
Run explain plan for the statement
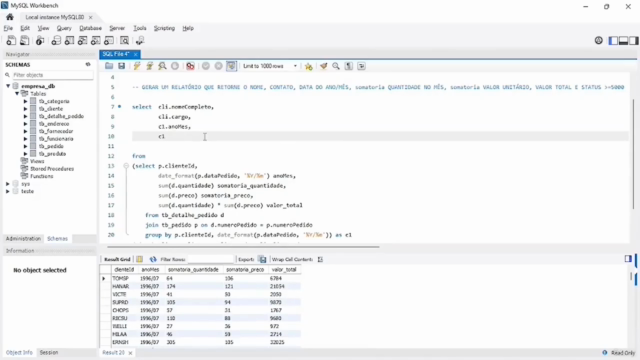(x=162, y=66)
